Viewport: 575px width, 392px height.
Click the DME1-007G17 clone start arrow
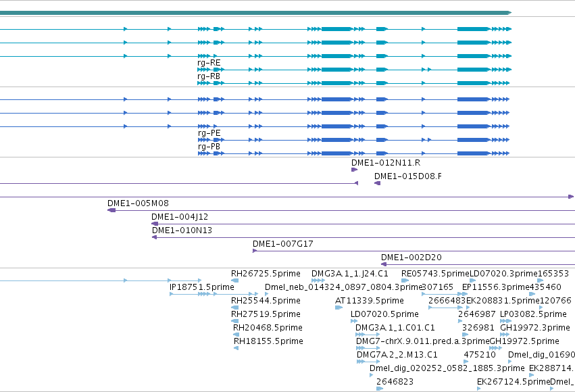[255, 251]
